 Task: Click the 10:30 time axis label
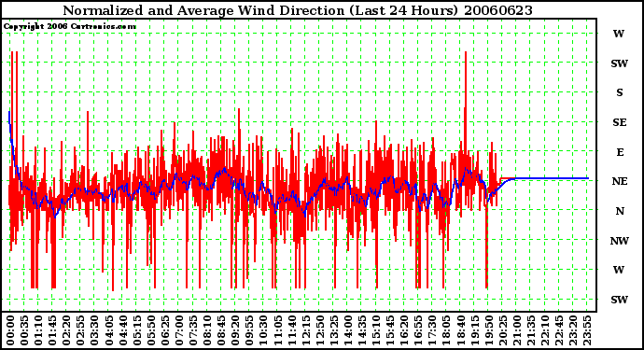click(x=263, y=330)
